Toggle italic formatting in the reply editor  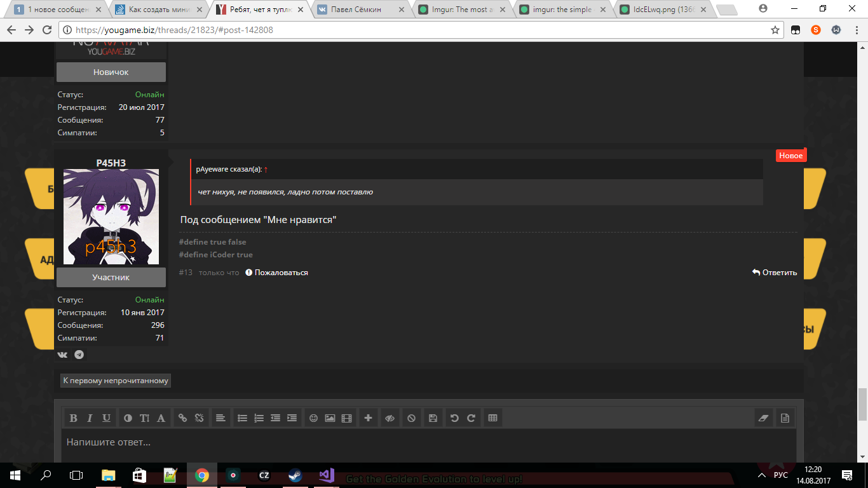click(x=90, y=418)
